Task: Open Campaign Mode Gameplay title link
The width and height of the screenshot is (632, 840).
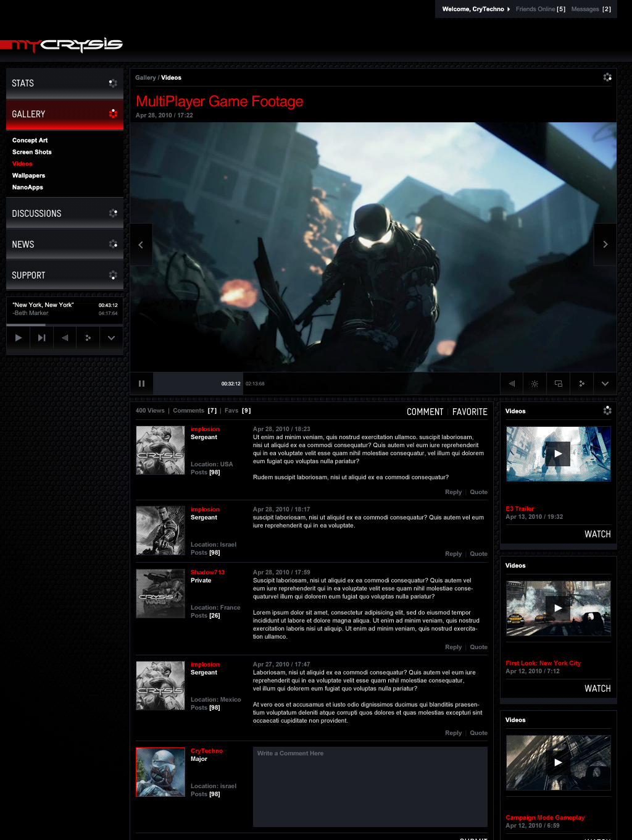Action: [x=545, y=818]
